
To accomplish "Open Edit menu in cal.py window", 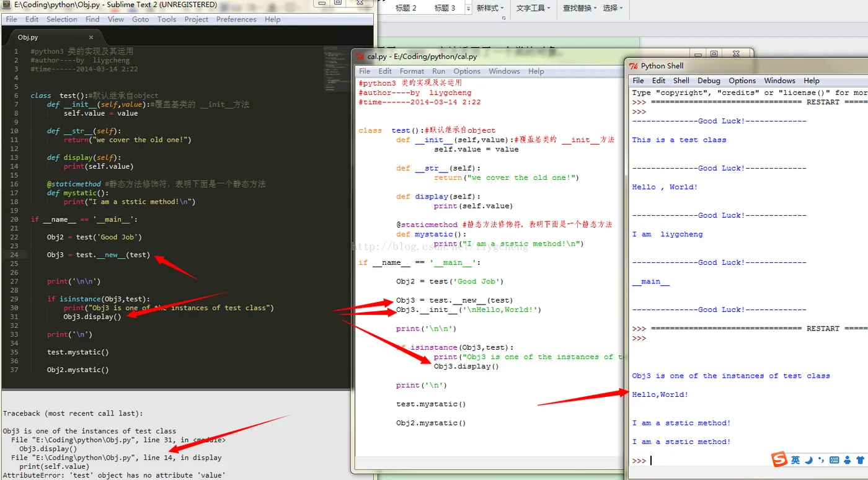I will (385, 71).
